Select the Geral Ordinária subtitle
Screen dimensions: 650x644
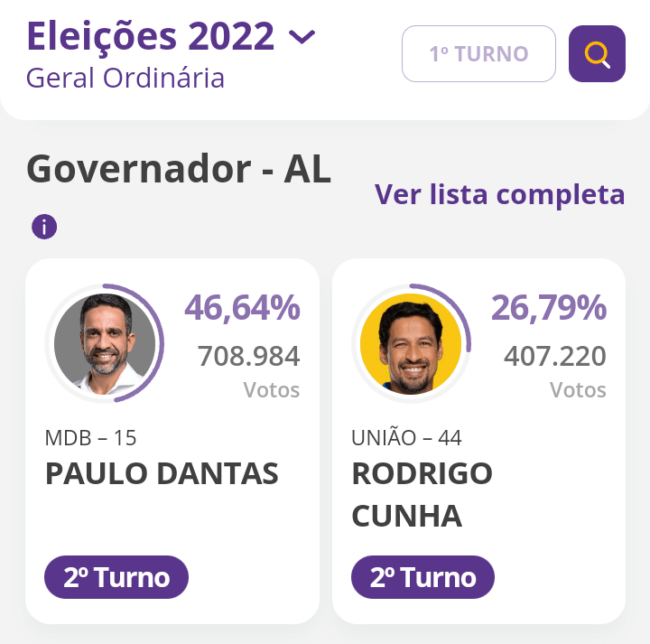[125, 78]
